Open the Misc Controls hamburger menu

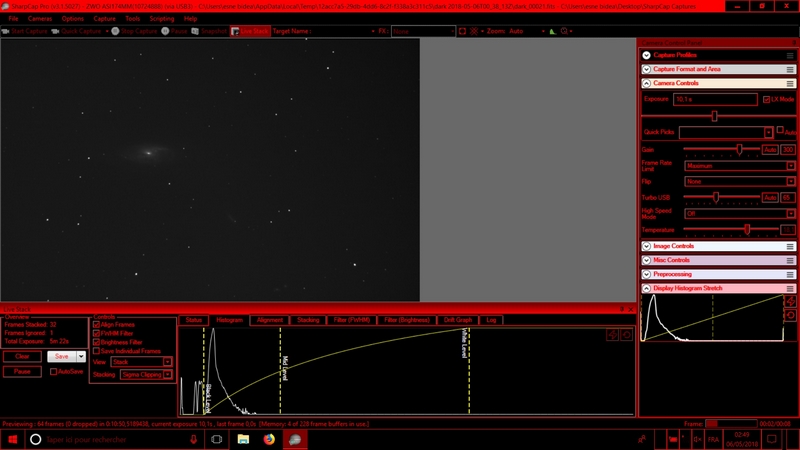coord(790,260)
